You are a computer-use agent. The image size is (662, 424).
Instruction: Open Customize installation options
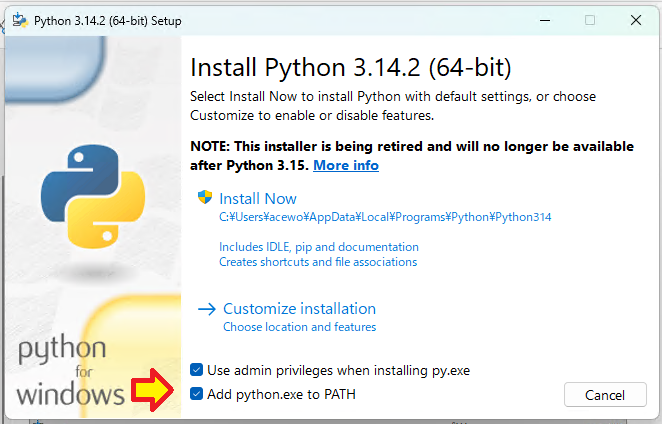click(299, 309)
